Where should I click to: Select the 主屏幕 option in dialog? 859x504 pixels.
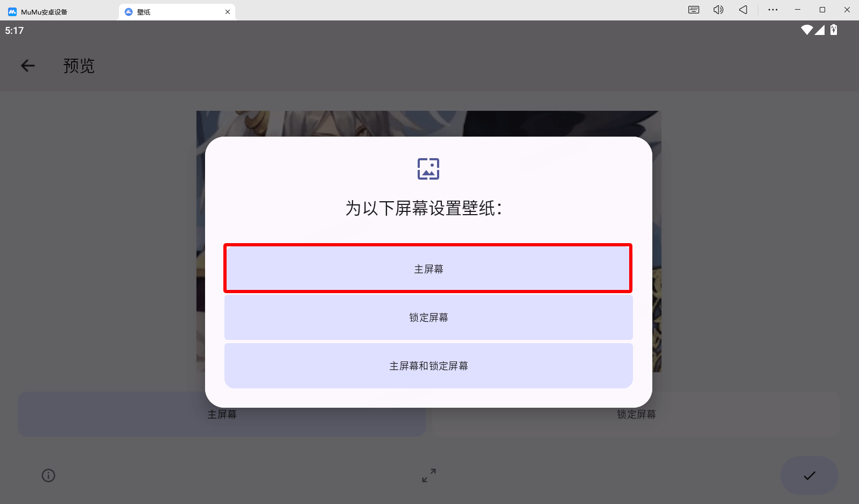pos(428,268)
